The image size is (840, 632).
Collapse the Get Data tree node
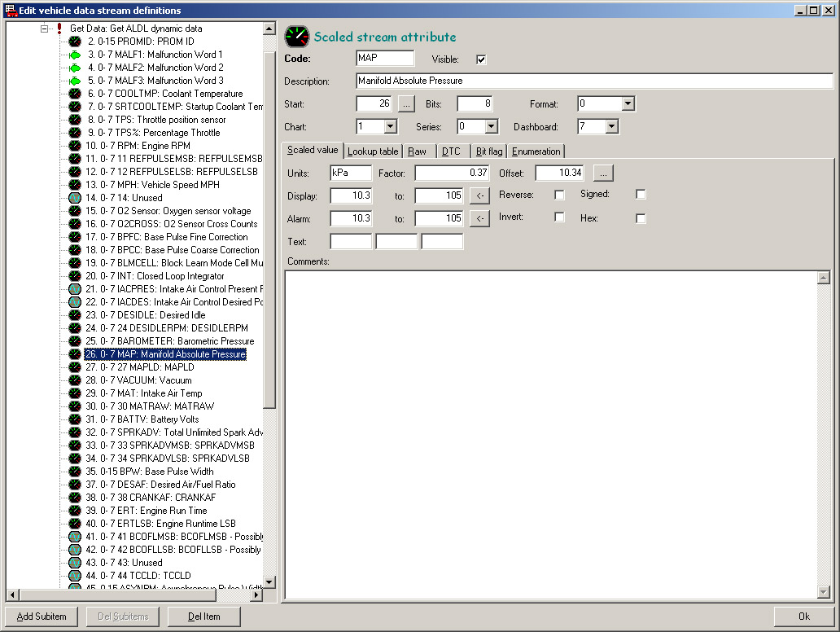click(x=45, y=29)
